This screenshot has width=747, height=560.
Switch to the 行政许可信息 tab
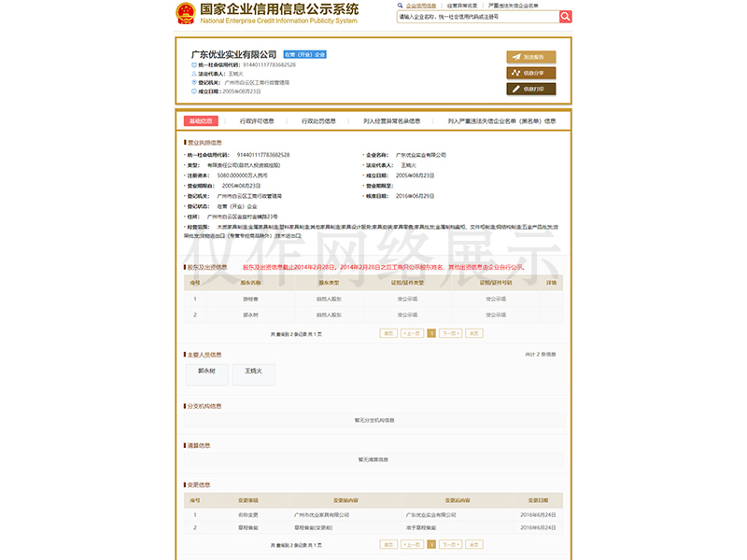257,121
